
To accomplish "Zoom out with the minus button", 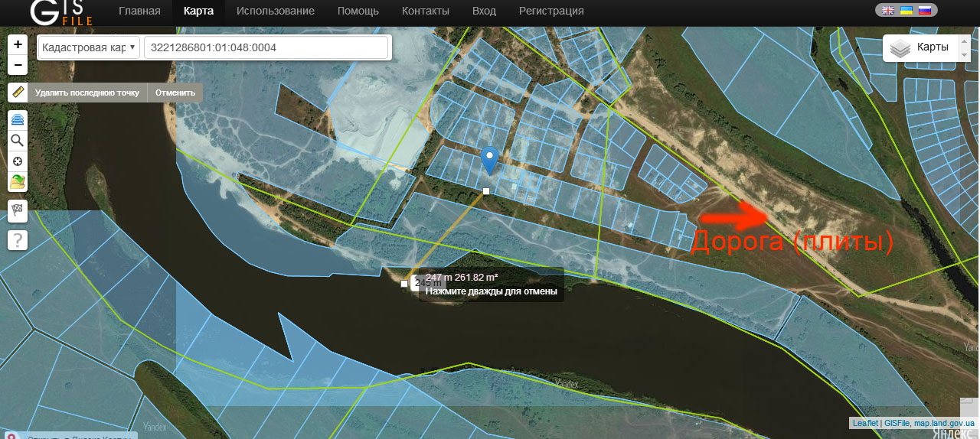I will [18, 64].
